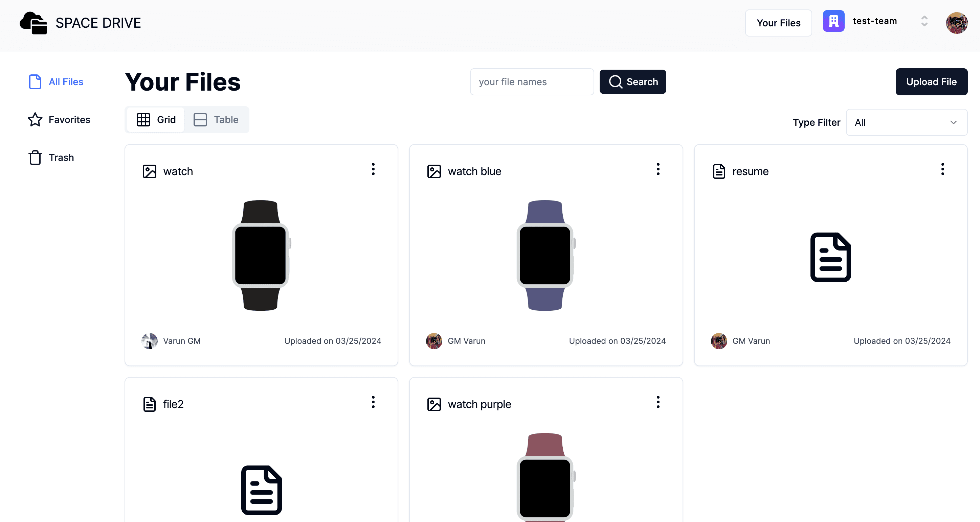Click the Grid view icon
Viewport: 980px width, 522px height.
click(143, 119)
